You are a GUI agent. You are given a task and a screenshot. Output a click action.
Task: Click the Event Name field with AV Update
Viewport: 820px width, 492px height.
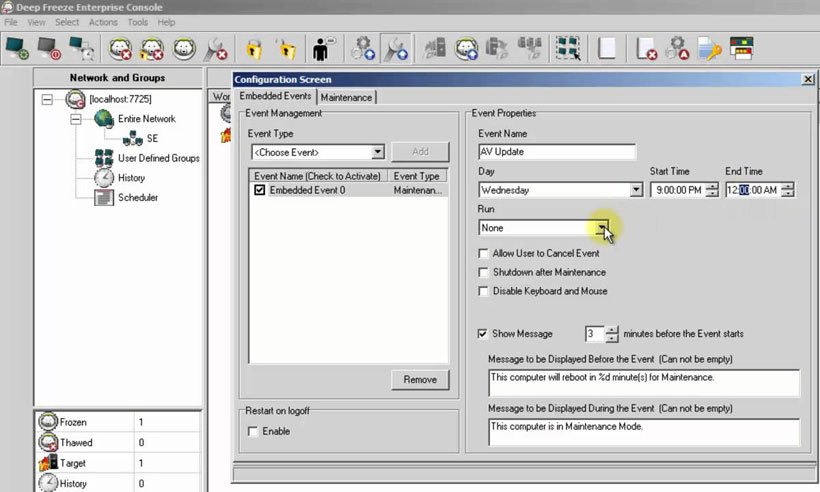click(557, 152)
